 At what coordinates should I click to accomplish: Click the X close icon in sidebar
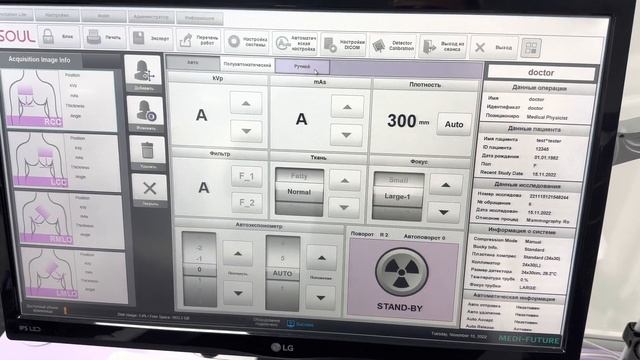pos(149,188)
